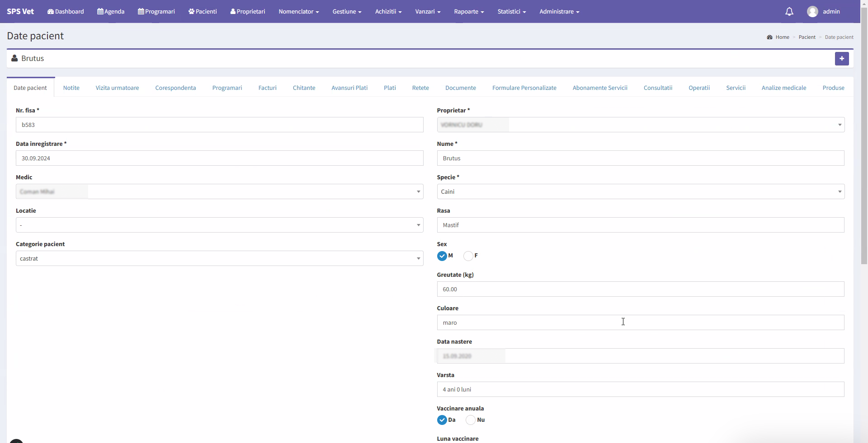Open Pacienti paw icon link
Viewport: 868px width, 443px height.
point(203,12)
